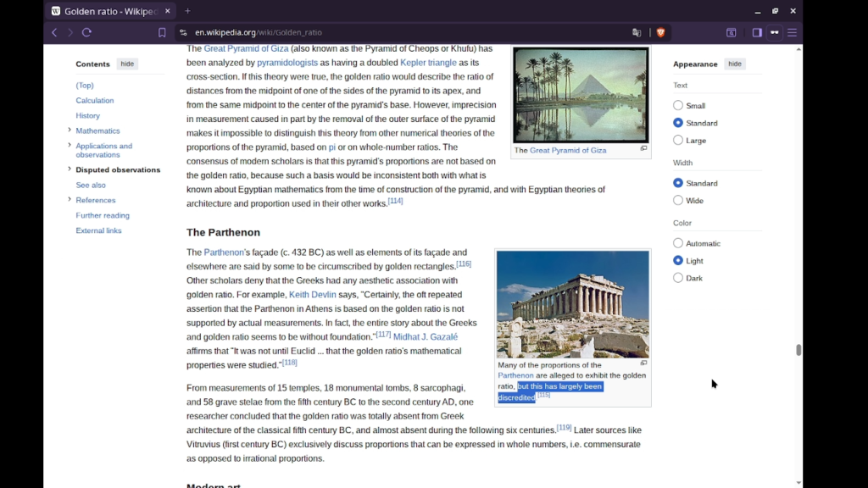
Task: Click the scrollbar up arrow
Action: (x=798, y=49)
